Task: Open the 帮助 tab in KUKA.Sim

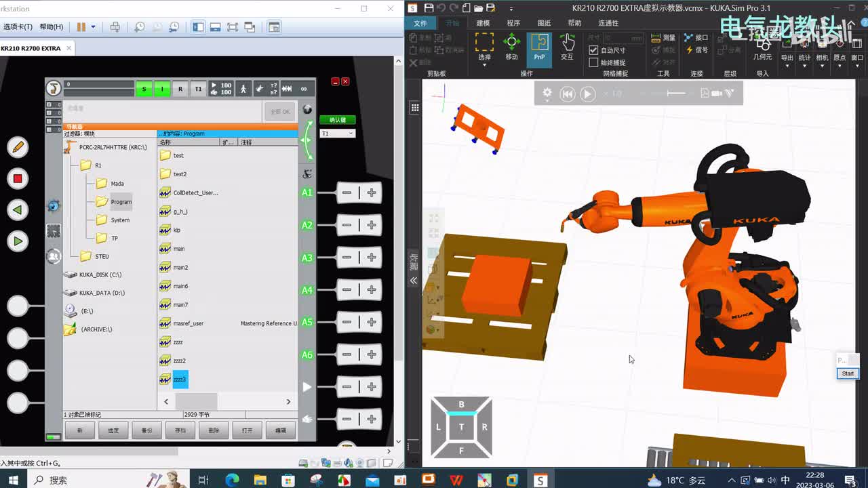Action: click(x=574, y=23)
